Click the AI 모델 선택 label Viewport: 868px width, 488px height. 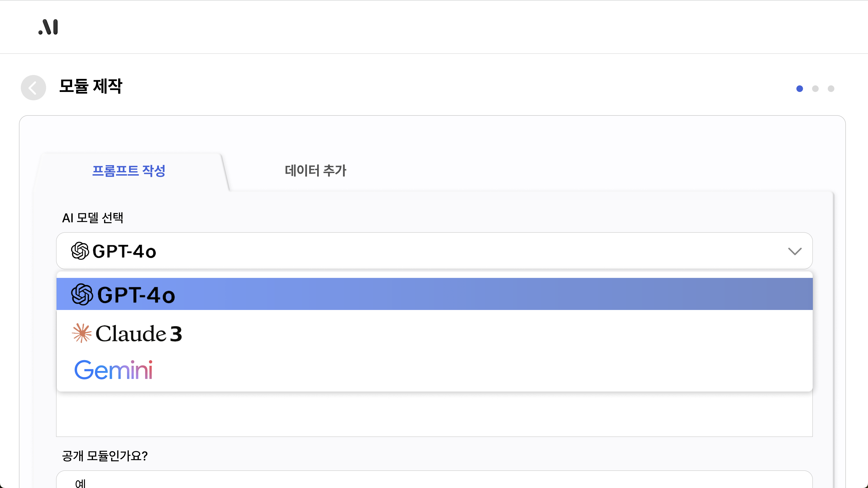[x=93, y=218]
